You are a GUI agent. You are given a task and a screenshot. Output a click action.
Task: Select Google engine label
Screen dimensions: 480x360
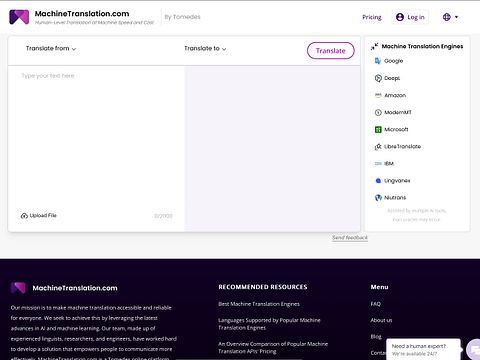coord(394,61)
